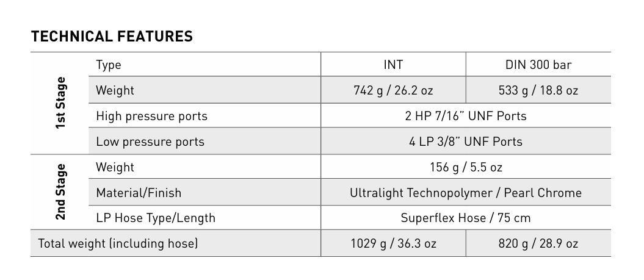This screenshot has height=280, width=644.
Task: Click the DIN 300 bar cell
Action: tap(538, 65)
